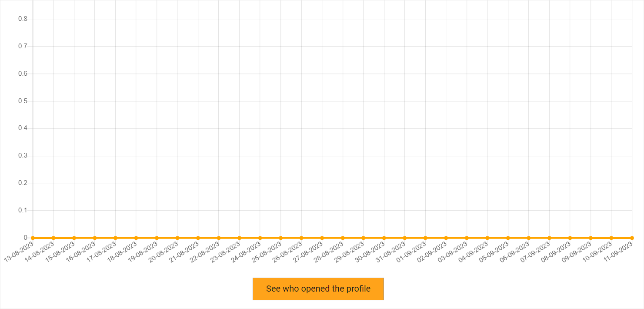Viewport: 644px width, 309px height.
Task: Click the data point for 27-08-2023
Action: click(322, 238)
